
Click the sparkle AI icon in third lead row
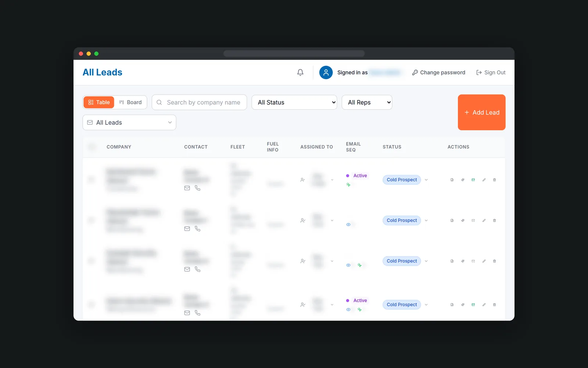[x=463, y=261]
